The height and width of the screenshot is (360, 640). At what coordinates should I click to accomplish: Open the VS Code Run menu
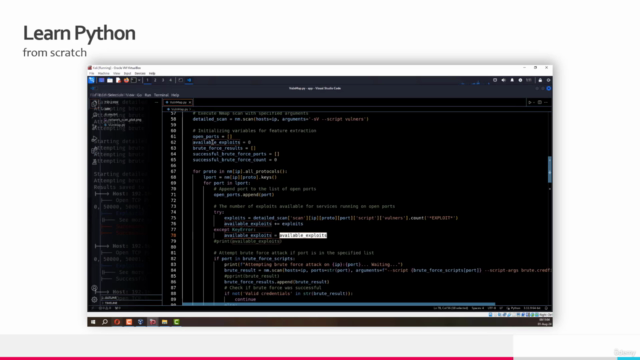[148, 95]
